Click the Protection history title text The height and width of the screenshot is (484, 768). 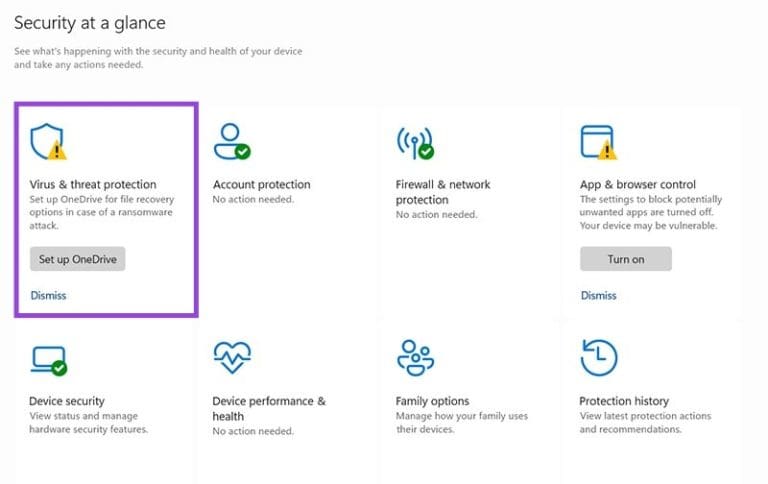click(624, 401)
